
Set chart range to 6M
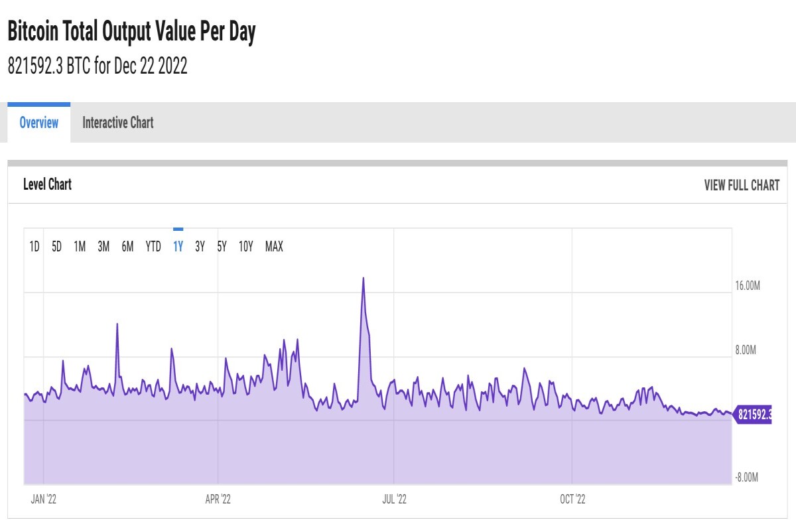(x=127, y=247)
